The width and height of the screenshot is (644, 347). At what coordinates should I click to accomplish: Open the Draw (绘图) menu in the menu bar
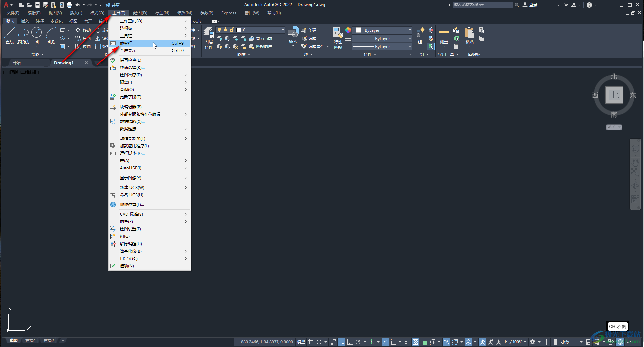click(x=140, y=13)
